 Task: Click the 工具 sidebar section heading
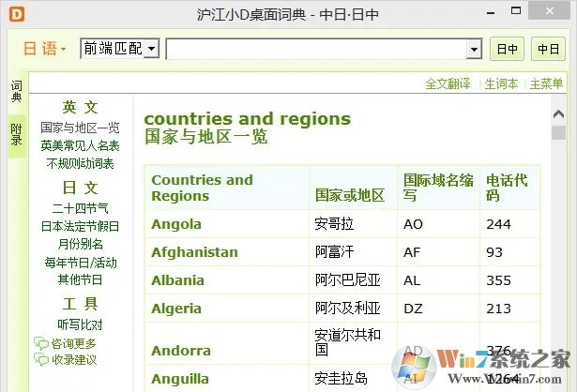pos(81,304)
